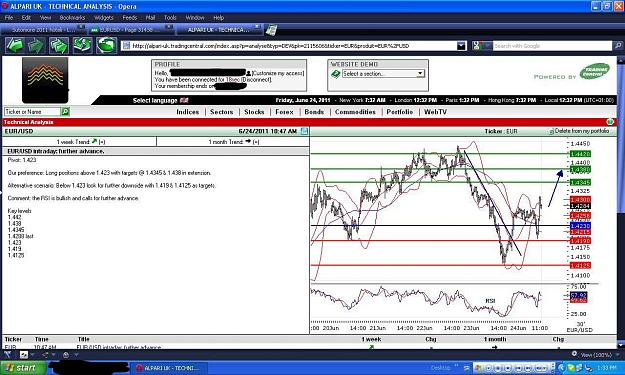The height and width of the screenshot is (375, 625).
Task: Expand 1 month Trend (+) details
Action: (256, 141)
